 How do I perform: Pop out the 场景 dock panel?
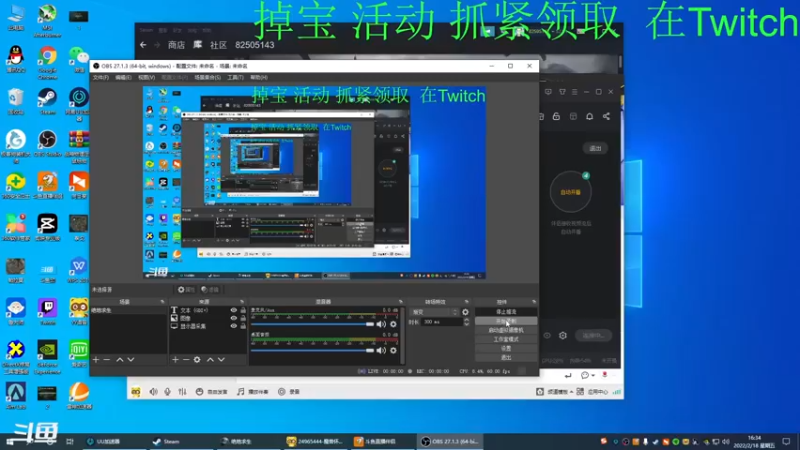click(162, 302)
